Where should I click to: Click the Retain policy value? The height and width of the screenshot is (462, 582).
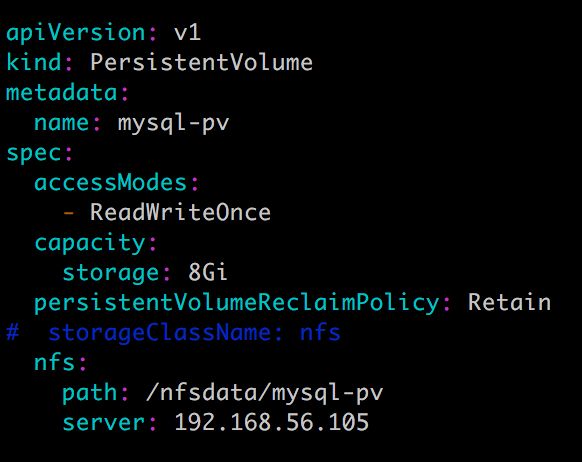tap(509, 302)
